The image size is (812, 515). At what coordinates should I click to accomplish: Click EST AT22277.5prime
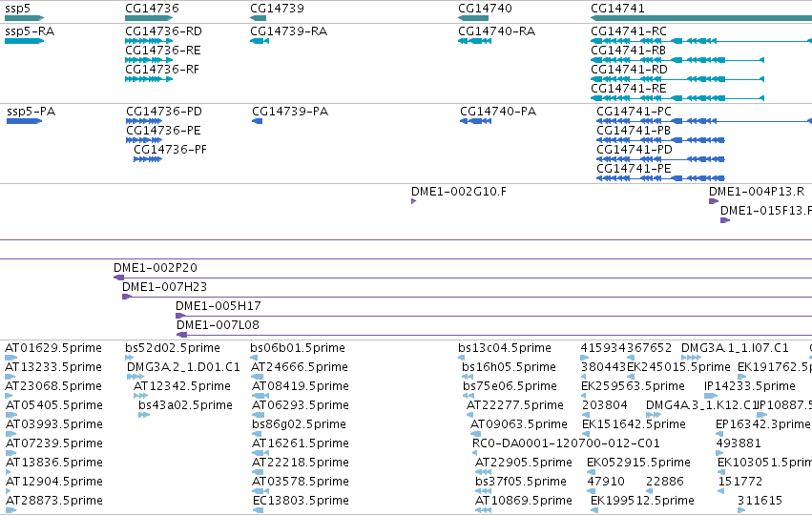click(515, 405)
